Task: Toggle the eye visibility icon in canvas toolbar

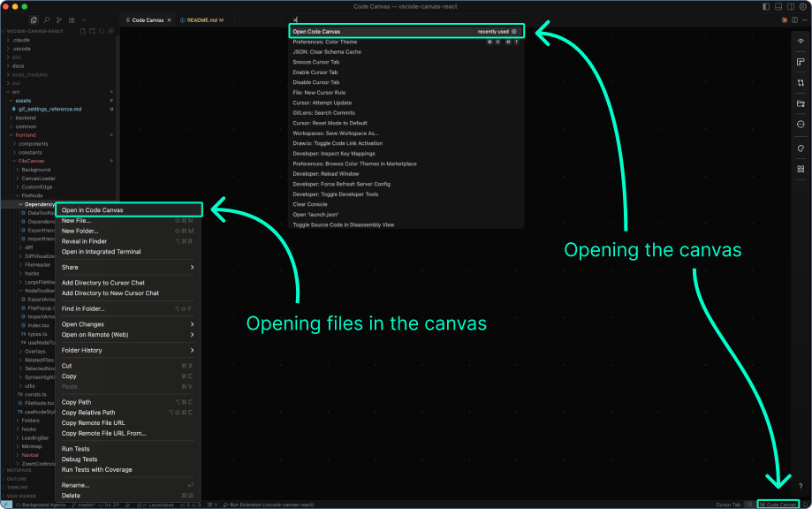Action: [801, 42]
